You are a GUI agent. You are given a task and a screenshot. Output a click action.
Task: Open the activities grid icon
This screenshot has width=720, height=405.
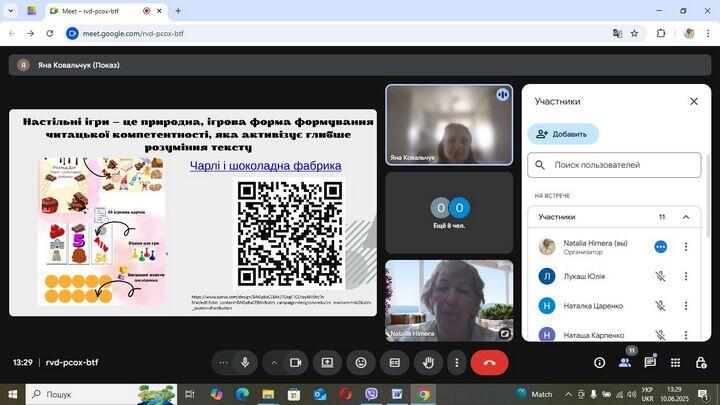[x=675, y=363]
